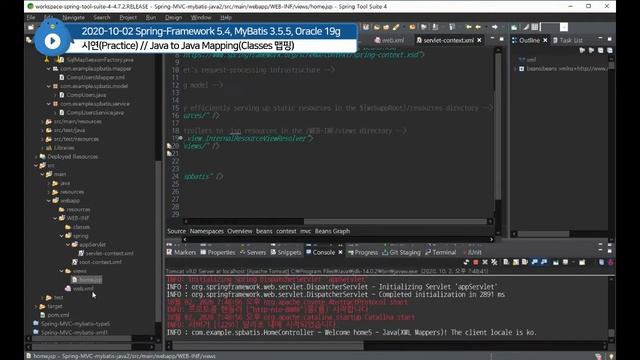The image size is (640, 360).
Task: Click the Open Console icon in Console toolbar
Action: pyautogui.click(x=582, y=262)
